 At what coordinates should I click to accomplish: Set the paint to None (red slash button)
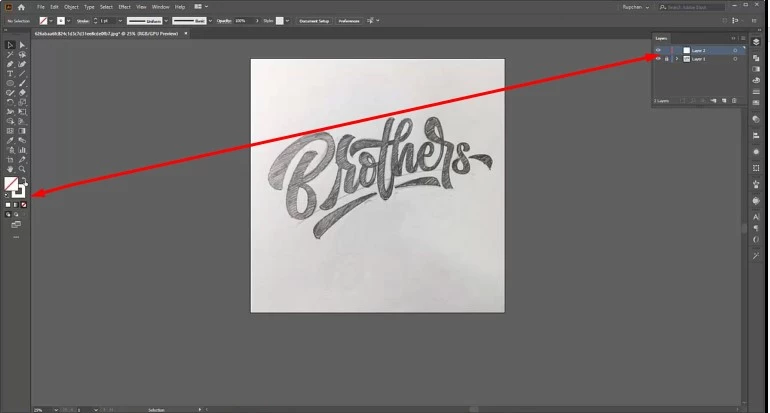(x=24, y=205)
